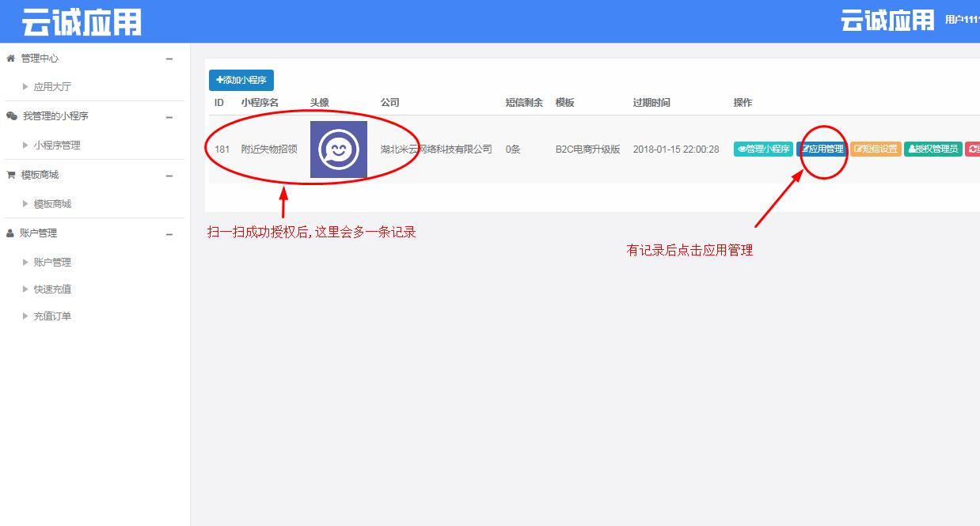980x526 pixels.
Task: Click the 附近失物招领 avatar thumbnail
Action: pyautogui.click(x=339, y=149)
